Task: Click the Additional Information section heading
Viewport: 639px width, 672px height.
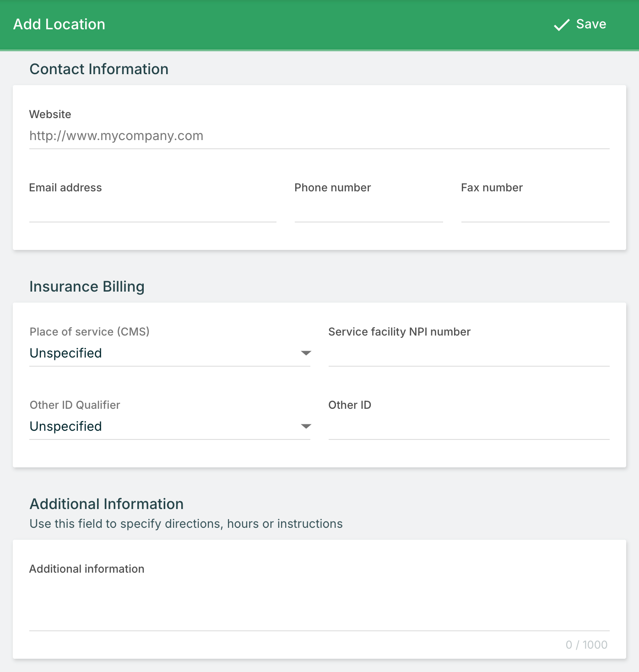Action: [x=107, y=504]
